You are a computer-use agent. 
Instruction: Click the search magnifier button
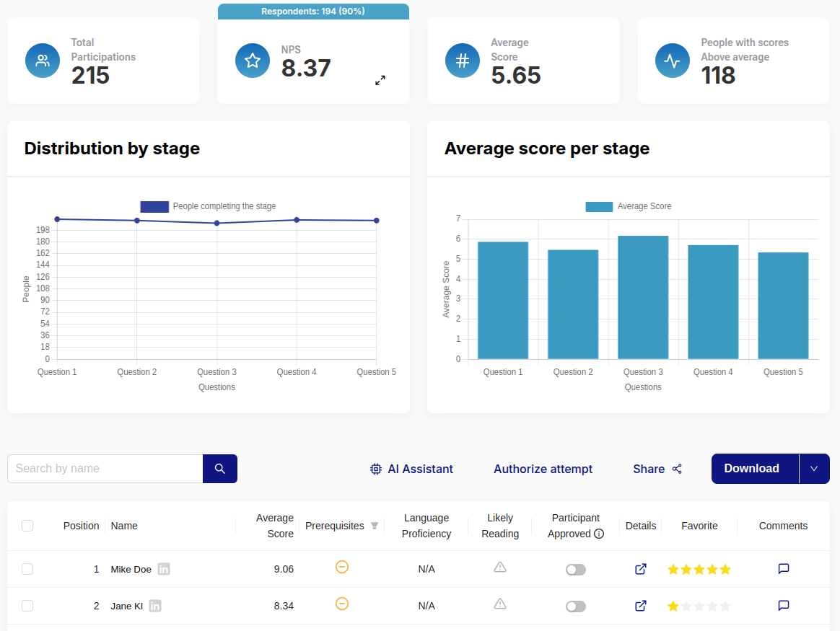tap(220, 469)
